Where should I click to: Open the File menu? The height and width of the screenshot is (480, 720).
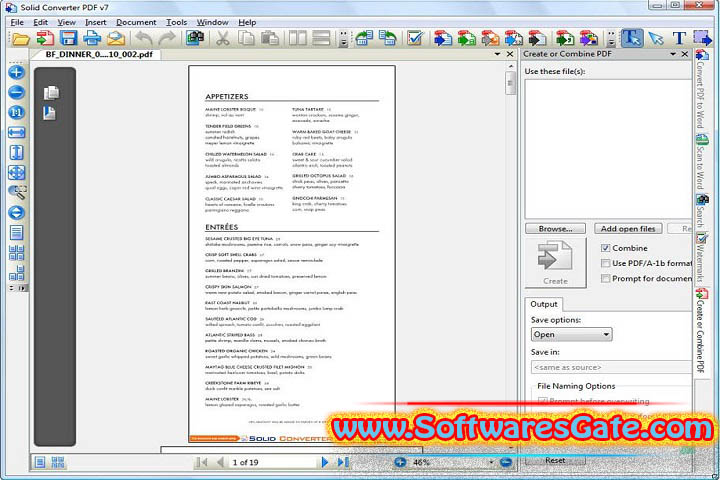coord(17,22)
